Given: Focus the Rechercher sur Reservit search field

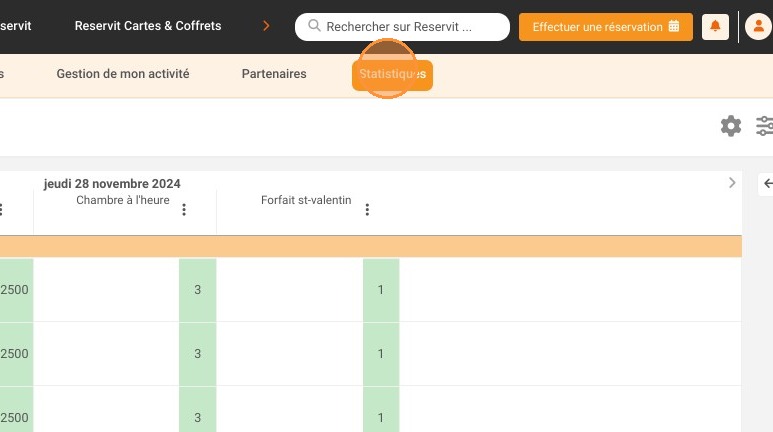Looking at the screenshot, I should click(x=402, y=27).
